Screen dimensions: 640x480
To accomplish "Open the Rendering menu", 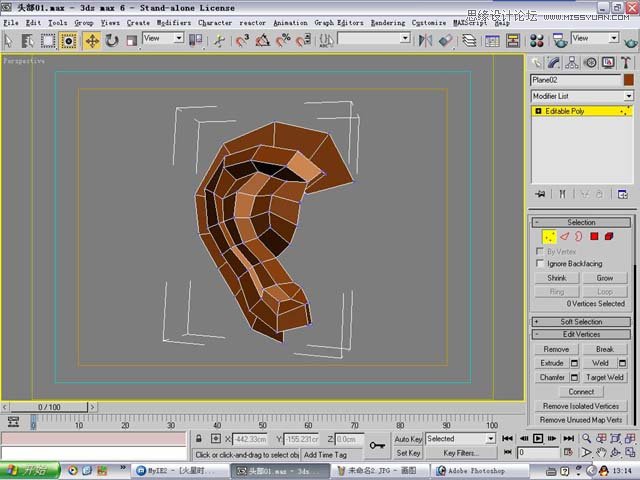I will coord(388,23).
